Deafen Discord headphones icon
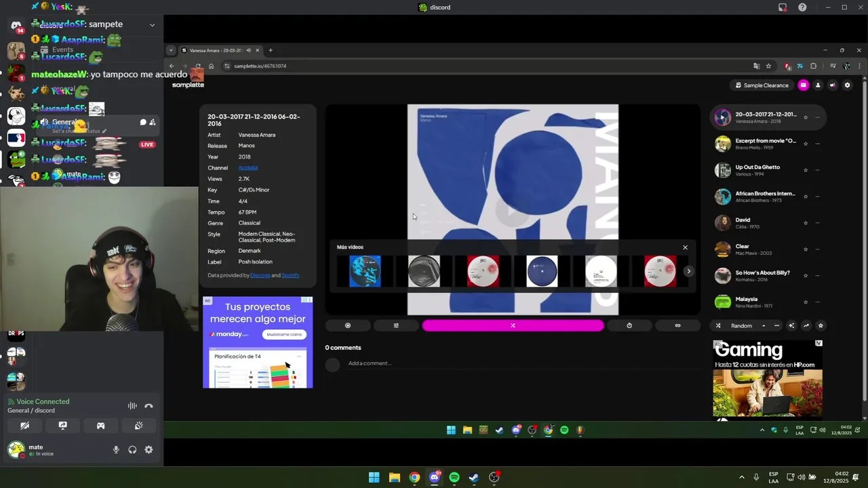The height and width of the screenshot is (488, 868). pyautogui.click(x=132, y=449)
